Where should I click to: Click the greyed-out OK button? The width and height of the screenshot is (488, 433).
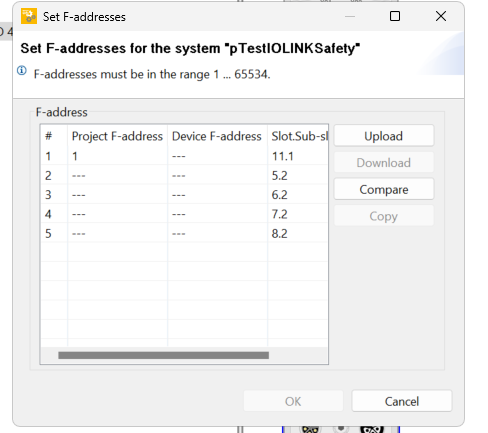tap(293, 401)
